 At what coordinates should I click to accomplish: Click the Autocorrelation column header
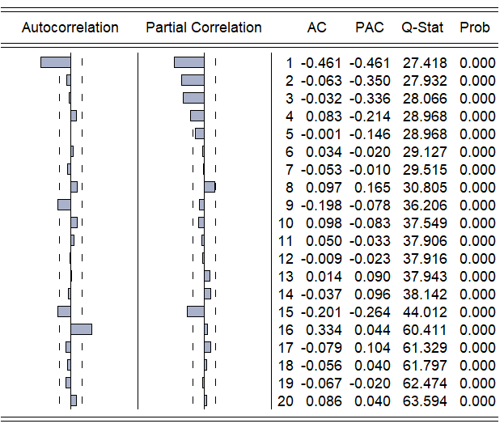(x=70, y=28)
